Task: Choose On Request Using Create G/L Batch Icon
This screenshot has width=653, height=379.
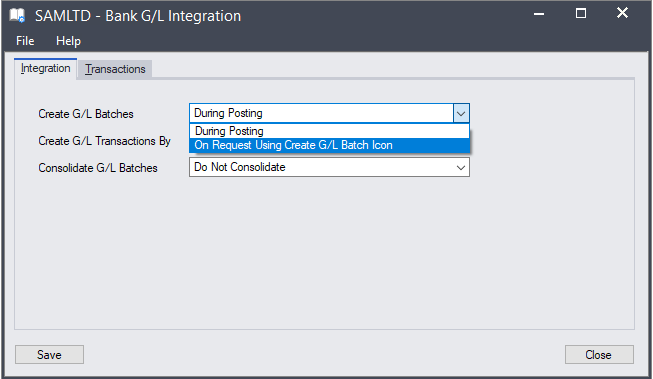Action: (329, 145)
